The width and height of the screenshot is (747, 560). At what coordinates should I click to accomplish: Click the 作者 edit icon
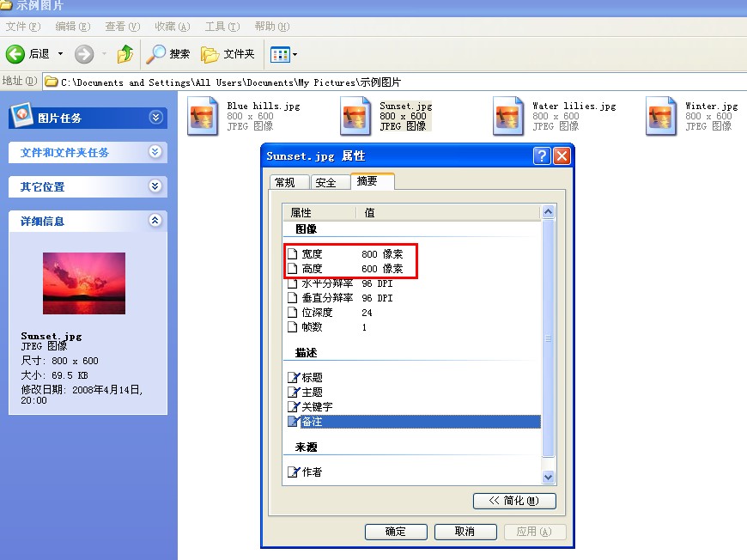point(294,472)
